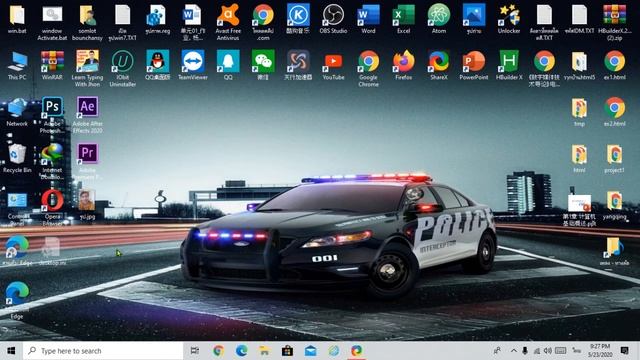Viewport: 640px width, 360px height.
Task: Open the music folder shortcut icon
Action: [614, 247]
